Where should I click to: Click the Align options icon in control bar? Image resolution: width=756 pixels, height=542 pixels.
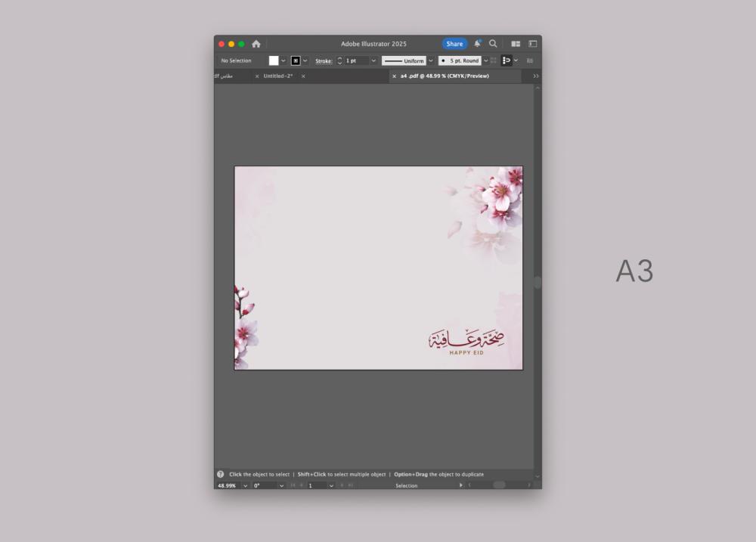pyautogui.click(x=507, y=60)
